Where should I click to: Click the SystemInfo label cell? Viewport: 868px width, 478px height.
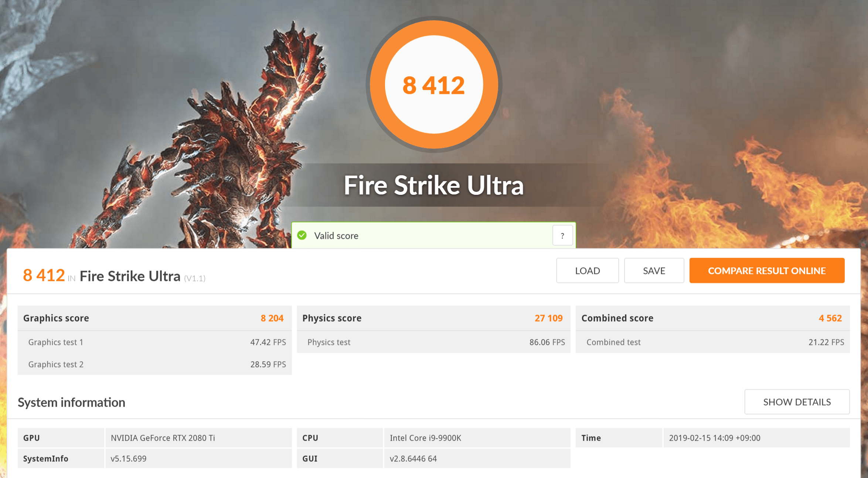click(61, 458)
